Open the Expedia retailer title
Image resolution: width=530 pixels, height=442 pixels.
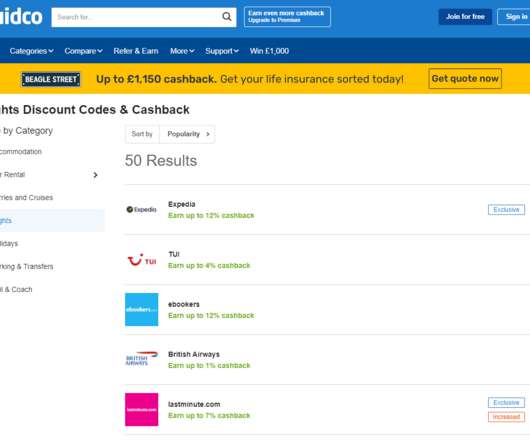pyautogui.click(x=182, y=204)
